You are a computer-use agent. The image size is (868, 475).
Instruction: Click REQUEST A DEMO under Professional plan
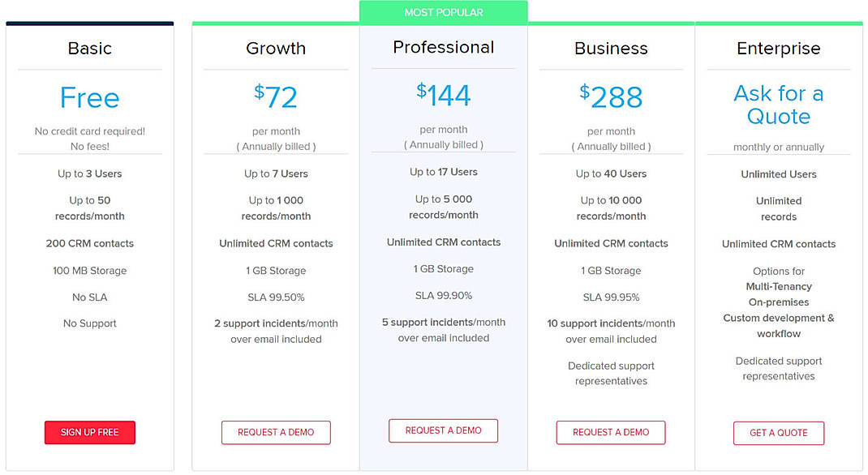tap(443, 430)
